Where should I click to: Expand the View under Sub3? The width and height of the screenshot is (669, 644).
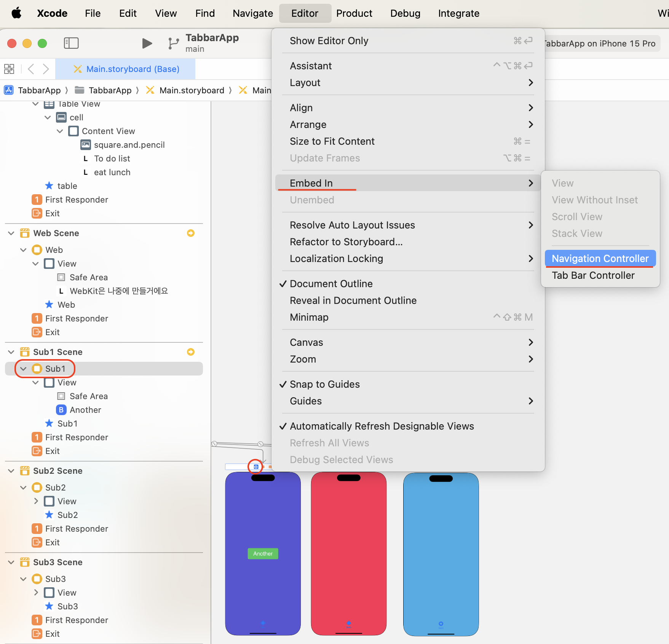36,593
